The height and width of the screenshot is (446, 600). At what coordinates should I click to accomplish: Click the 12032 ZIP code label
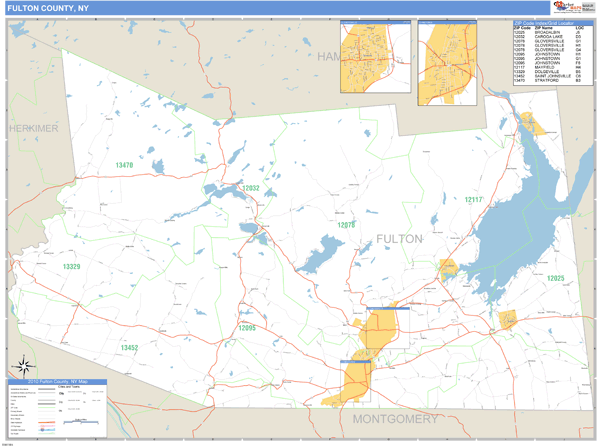click(250, 188)
